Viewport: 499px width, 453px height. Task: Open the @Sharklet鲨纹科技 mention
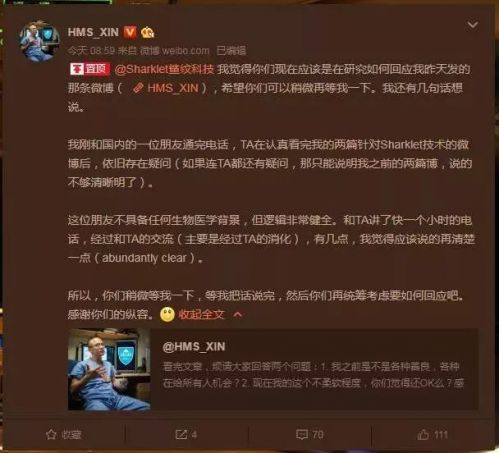pyautogui.click(x=164, y=69)
